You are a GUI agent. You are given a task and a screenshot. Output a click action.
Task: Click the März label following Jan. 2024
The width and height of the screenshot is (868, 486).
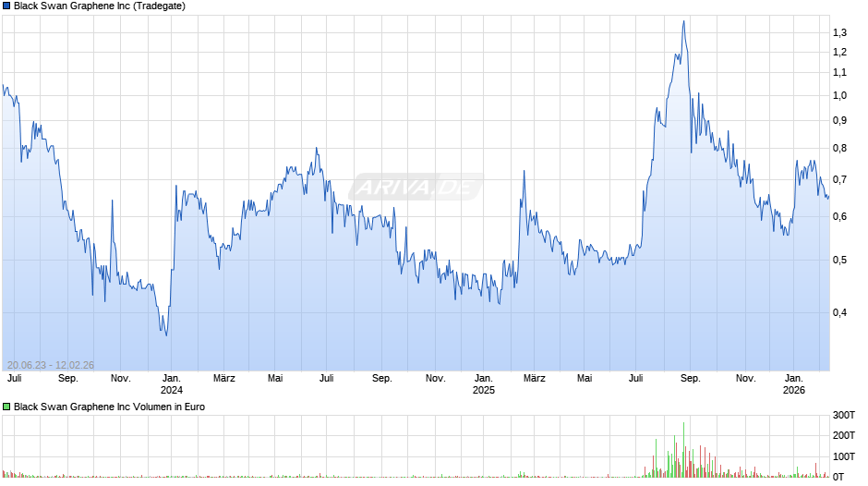click(224, 379)
